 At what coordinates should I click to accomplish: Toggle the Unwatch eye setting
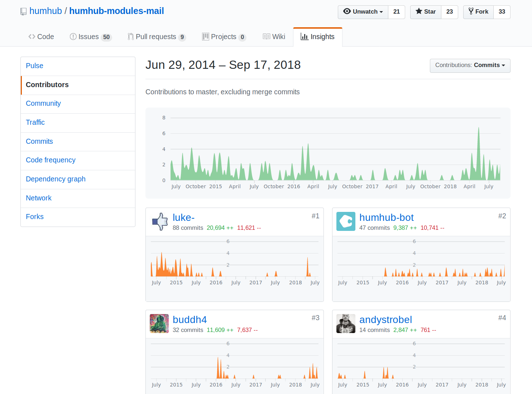point(347,11)
